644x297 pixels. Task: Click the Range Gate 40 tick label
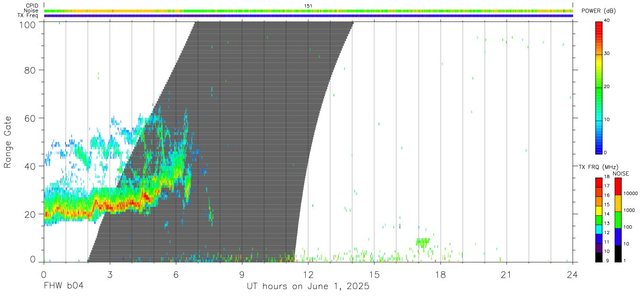[30, 166]
